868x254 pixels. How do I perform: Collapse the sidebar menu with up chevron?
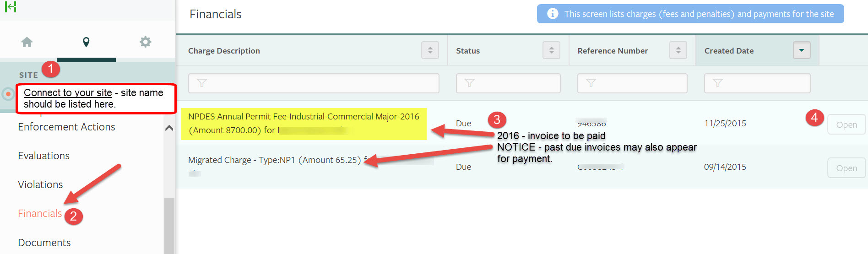[169, 128]
